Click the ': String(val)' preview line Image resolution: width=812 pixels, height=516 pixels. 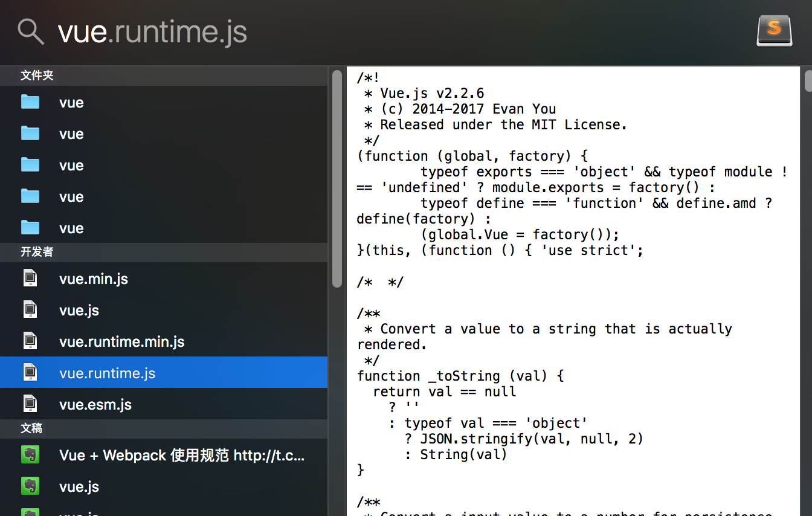456,454
